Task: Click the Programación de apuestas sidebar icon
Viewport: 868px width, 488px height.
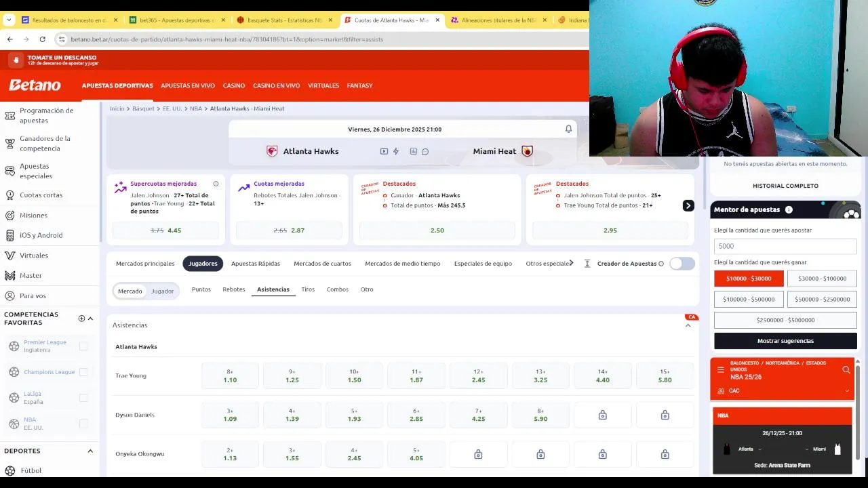Action: [9, 116]
